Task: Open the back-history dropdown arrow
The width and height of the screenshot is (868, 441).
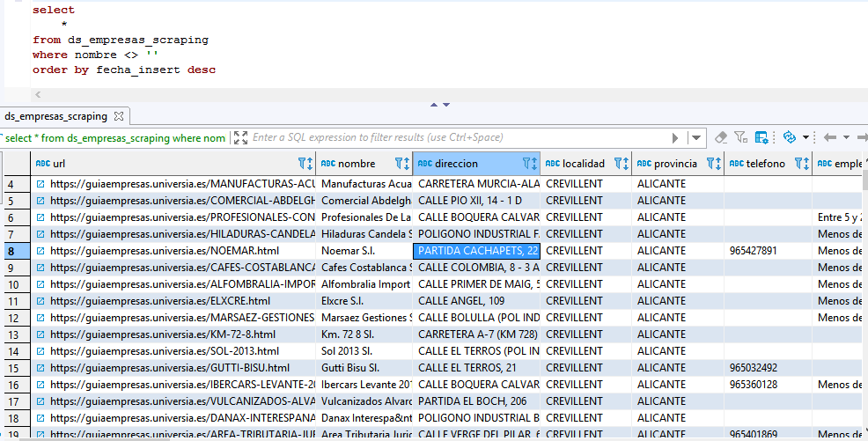Action: point(846,137)
